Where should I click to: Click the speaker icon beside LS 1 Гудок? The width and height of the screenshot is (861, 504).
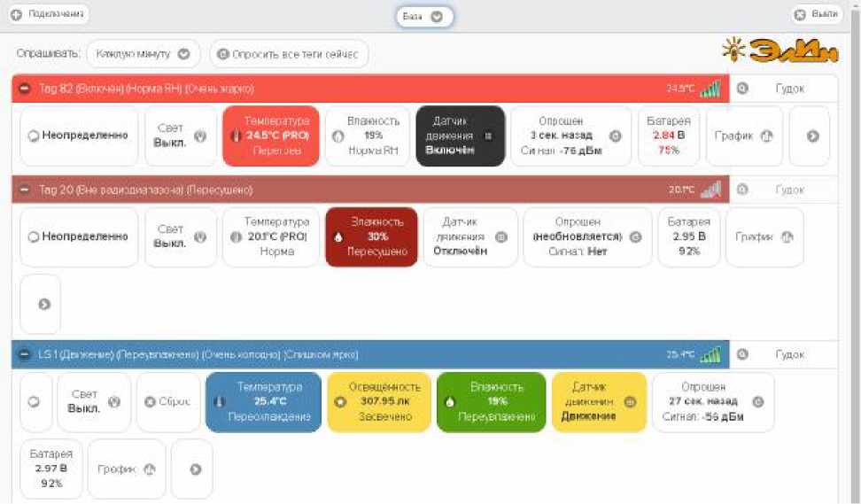coord(742,354)
